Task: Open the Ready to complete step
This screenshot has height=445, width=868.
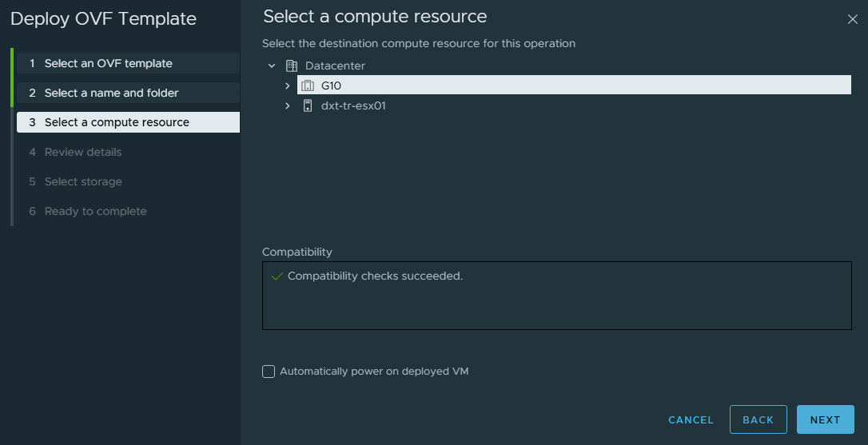Action: (95, 211)
